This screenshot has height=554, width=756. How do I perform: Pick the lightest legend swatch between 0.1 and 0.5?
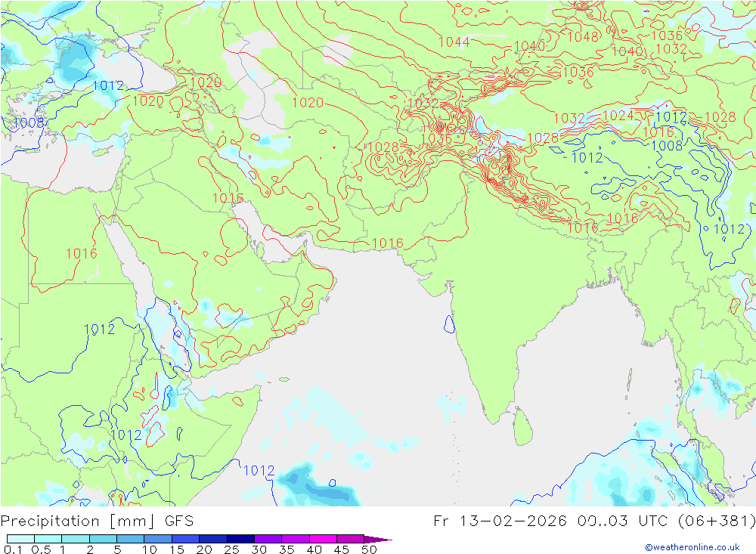coord(20,539)
